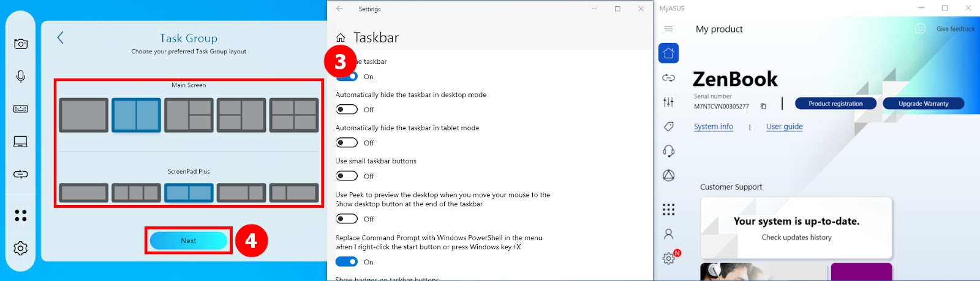The width and height of the screenshot is (980, 281).
Task: Open MyASUS settings gear with notification badge
Action: coord(669,258)
